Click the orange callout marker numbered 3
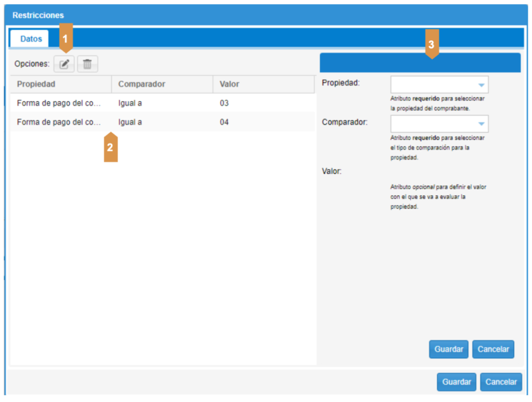Viewport: 532px width, 402px height. (x=432, y=44)
